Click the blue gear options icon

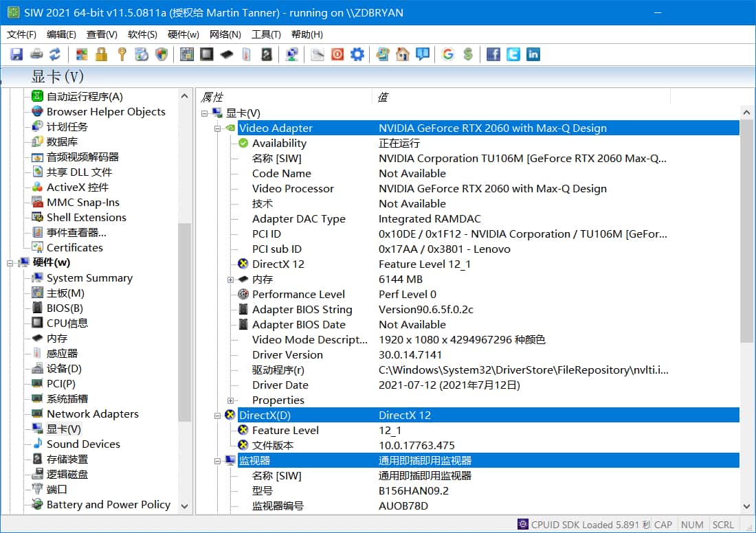(357, 54)
